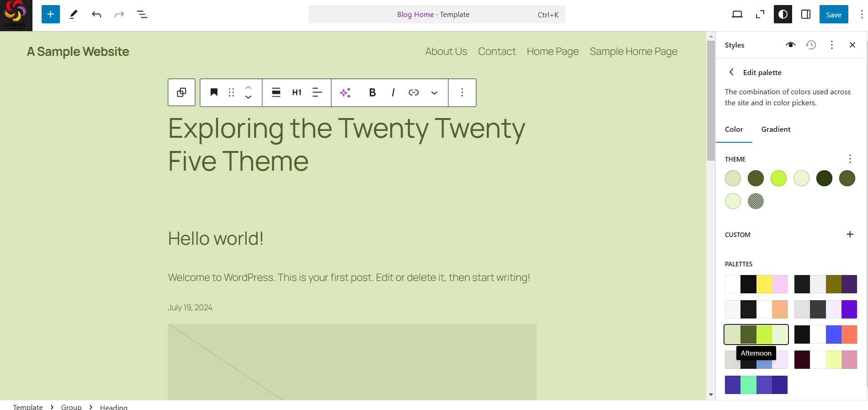Toggle italic formatting
The width and height of the screenshot is (868, 410).
click(x=393, y=92)
